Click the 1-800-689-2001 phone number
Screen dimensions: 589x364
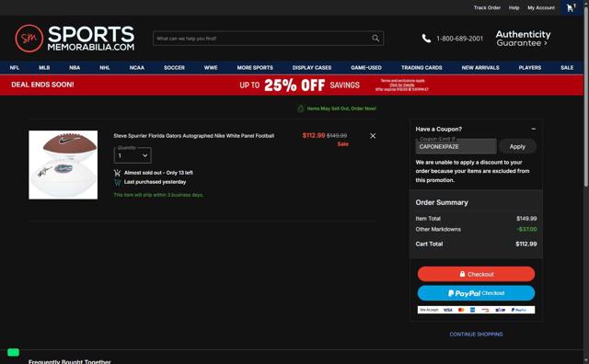459,39
